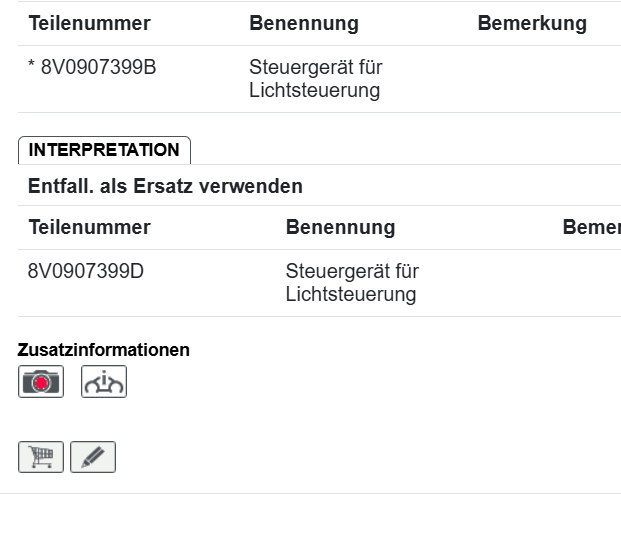Click the Benennung header in the interpretation table
This screenshot has height=553, width=621.
[340, 227]
